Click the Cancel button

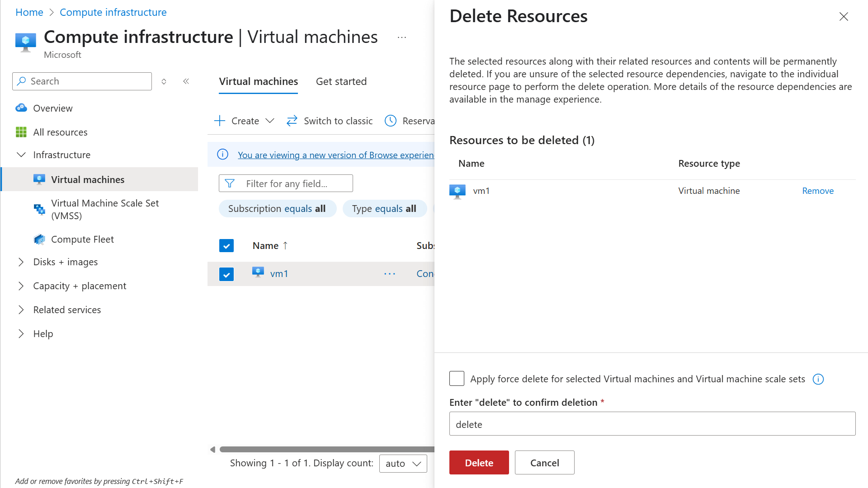(x=544, y=463)
